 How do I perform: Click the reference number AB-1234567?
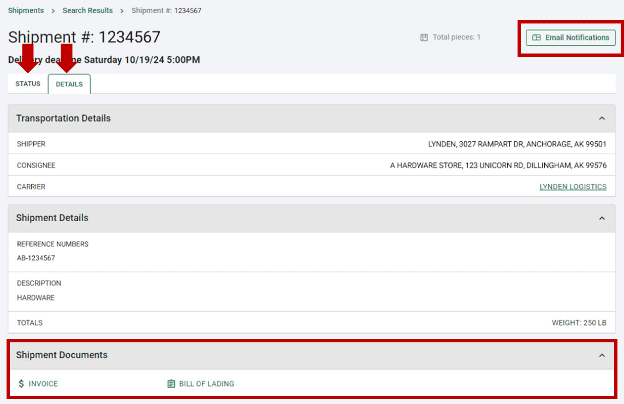click(x=36, y=258)
